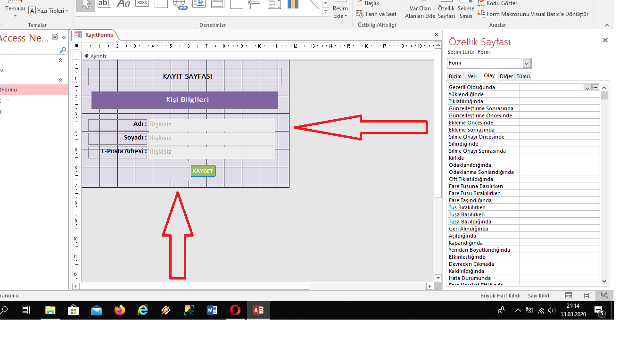Click the green KAYDET button on form
The image size is (644, 362).
(203, 171)
